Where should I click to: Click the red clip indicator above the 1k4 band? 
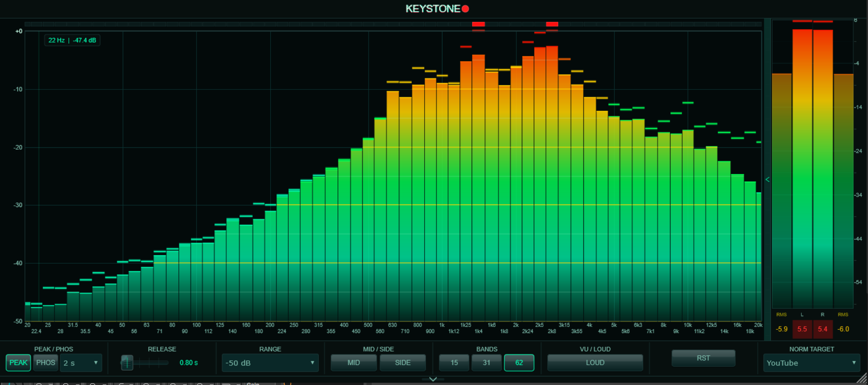pyautogui.click(x=478, y=24)
